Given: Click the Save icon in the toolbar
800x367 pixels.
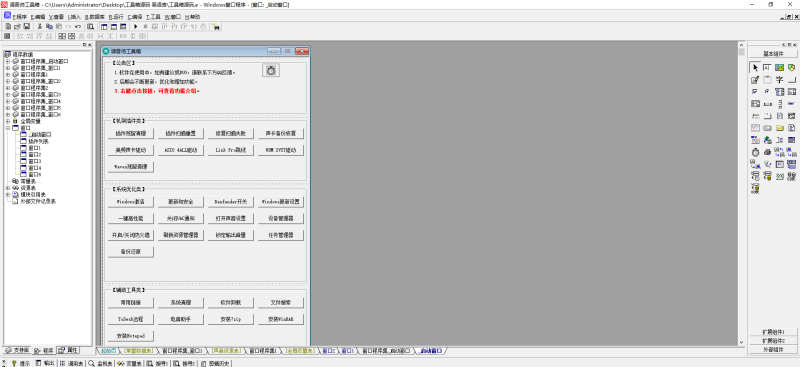Looking at the screenshot, I should click(x=26, y=27).
